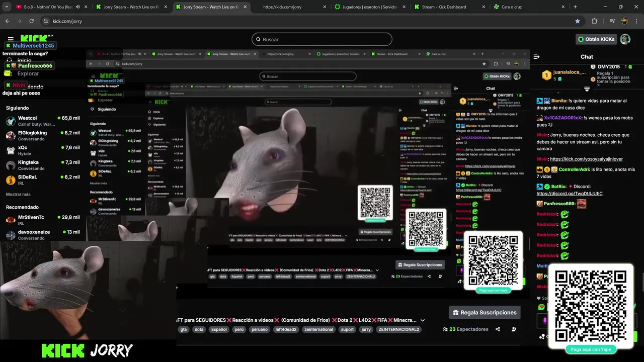This screenshot has width=644, height=362.
Task: Click the Buscar search field
Action: 322,39
